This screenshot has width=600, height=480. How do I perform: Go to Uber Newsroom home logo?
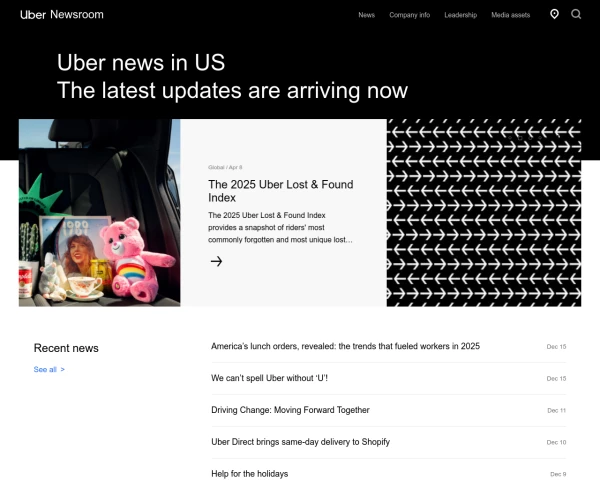[62, 15]
